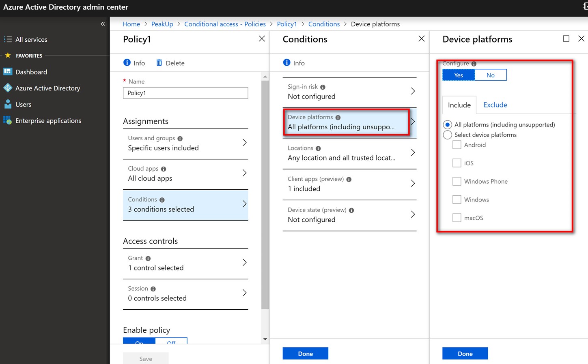
Task: Open Locations condition chevron
Action: (413, 152)
